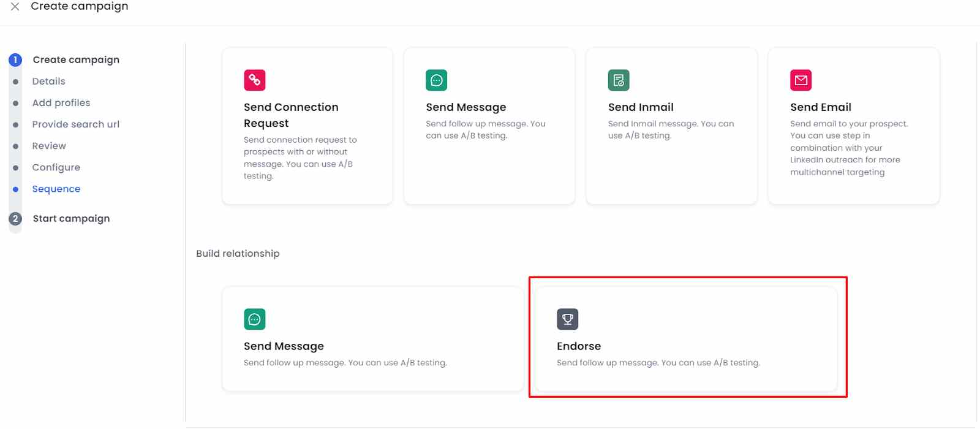Screen dimensions: 980x429
Task: Choose the Send Inmail card title
Action: (x=641, y=107)
